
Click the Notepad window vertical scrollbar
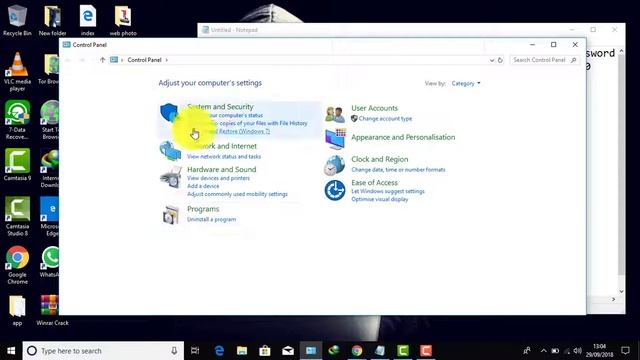[x=621, y=171]
